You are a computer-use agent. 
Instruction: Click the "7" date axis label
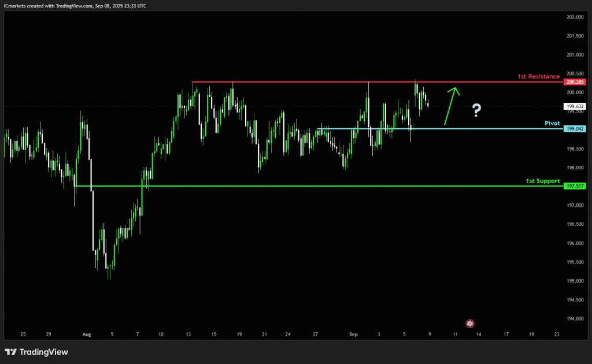[x=138, y=334]
